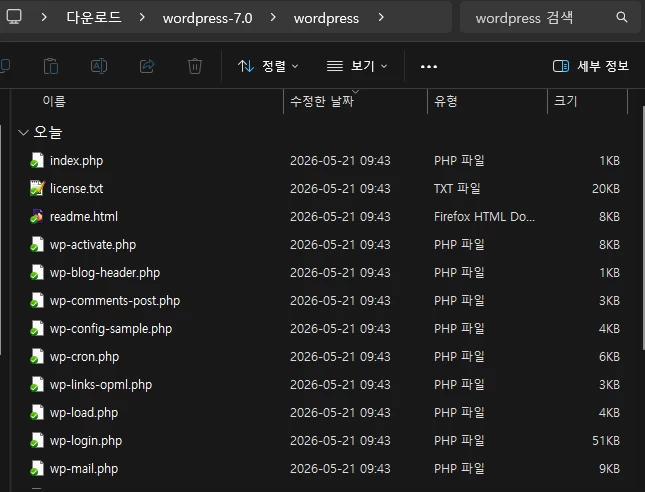Select the wp-config-sample.php file name
This screenshot has width=645, height=492.
(x=111, y=329)
